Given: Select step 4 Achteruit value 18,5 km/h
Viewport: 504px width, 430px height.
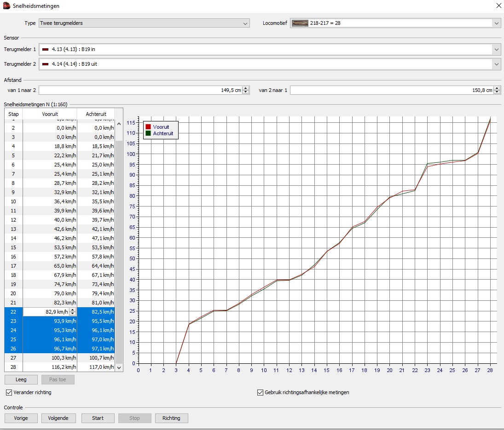Looking at the screenshot, I should point(96,146).
